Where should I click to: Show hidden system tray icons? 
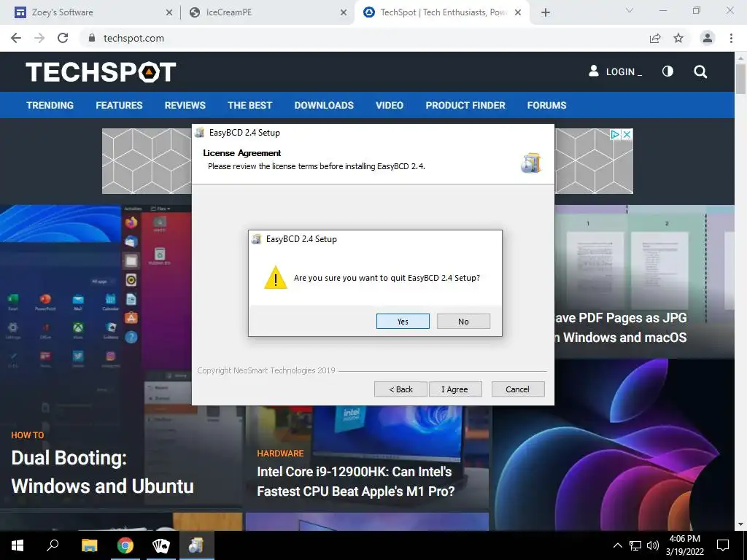617,545
